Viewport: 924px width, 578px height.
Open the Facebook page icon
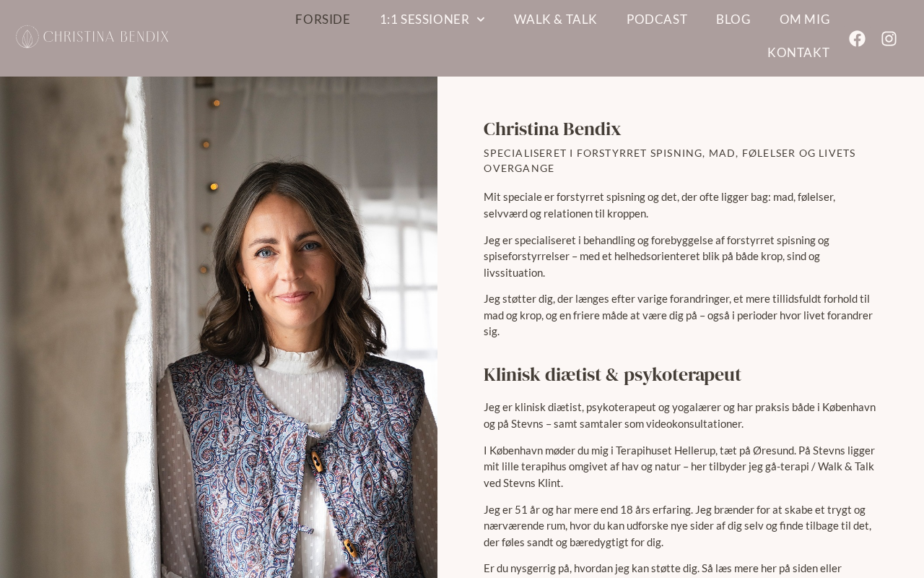(x=857, y=38)
